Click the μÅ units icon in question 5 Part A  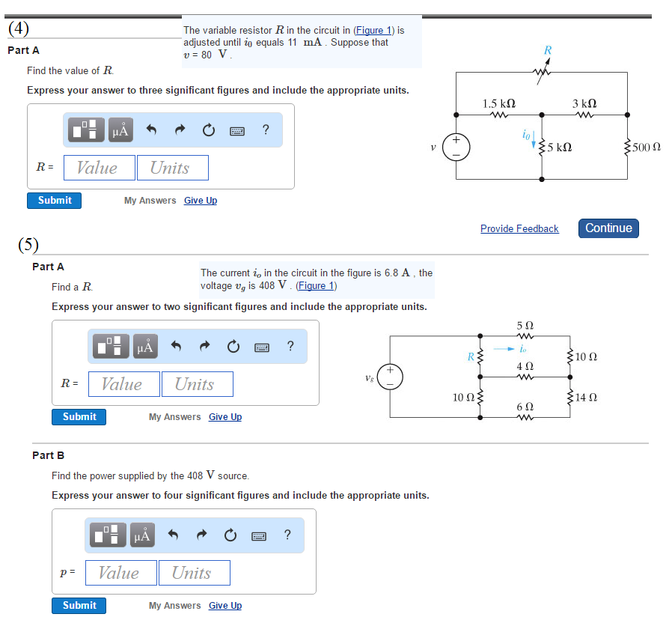coord(144,346)
